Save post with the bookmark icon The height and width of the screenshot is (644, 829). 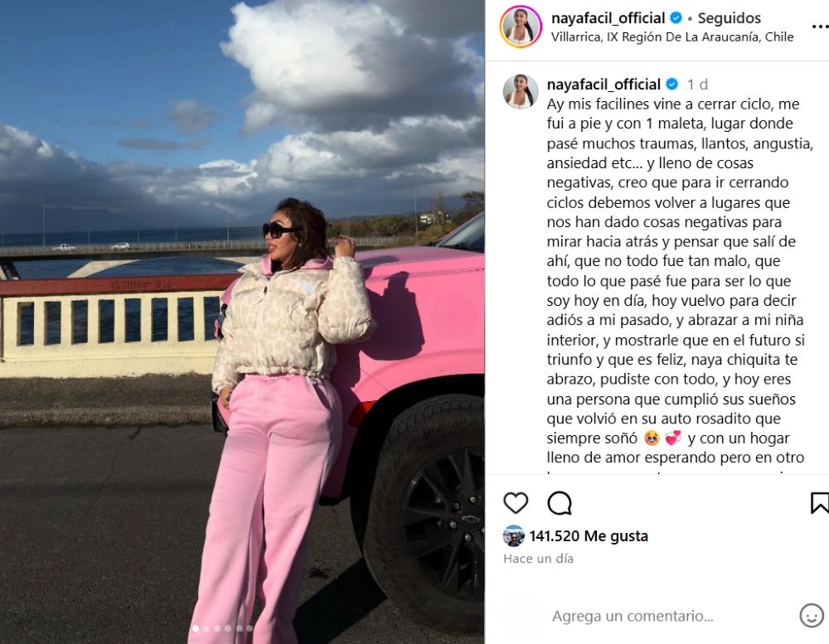[820, 503]
